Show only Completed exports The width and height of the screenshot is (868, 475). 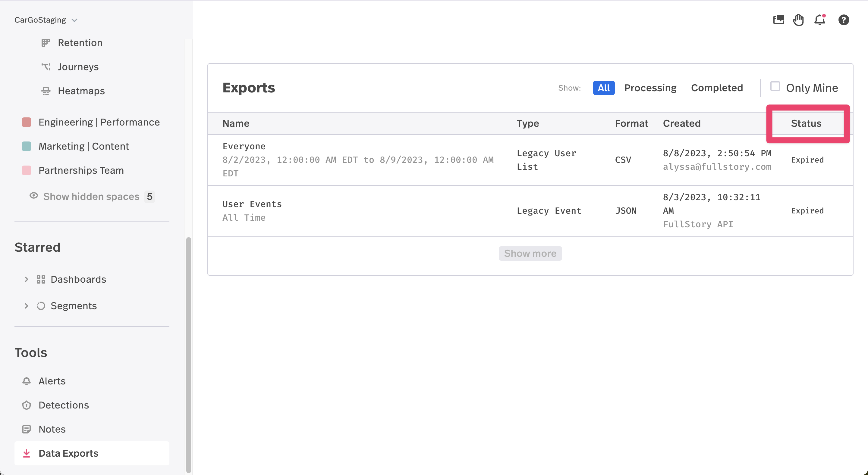[x=717, y=88]
